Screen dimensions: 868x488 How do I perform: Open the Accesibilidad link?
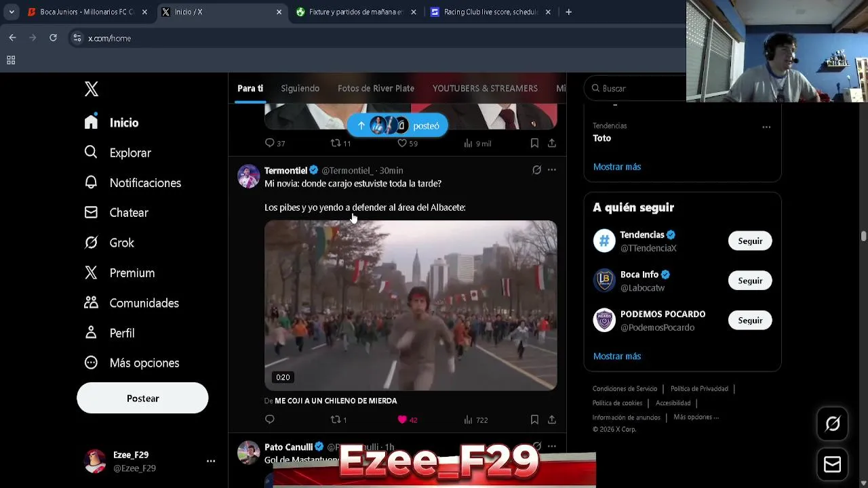coord(673,403)
